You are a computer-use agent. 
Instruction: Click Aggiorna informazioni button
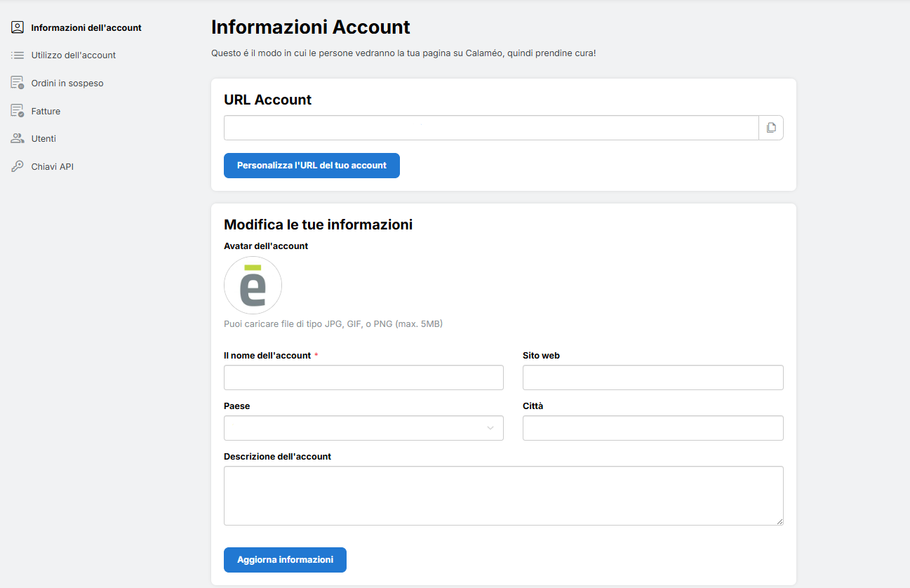coord(285,560)
